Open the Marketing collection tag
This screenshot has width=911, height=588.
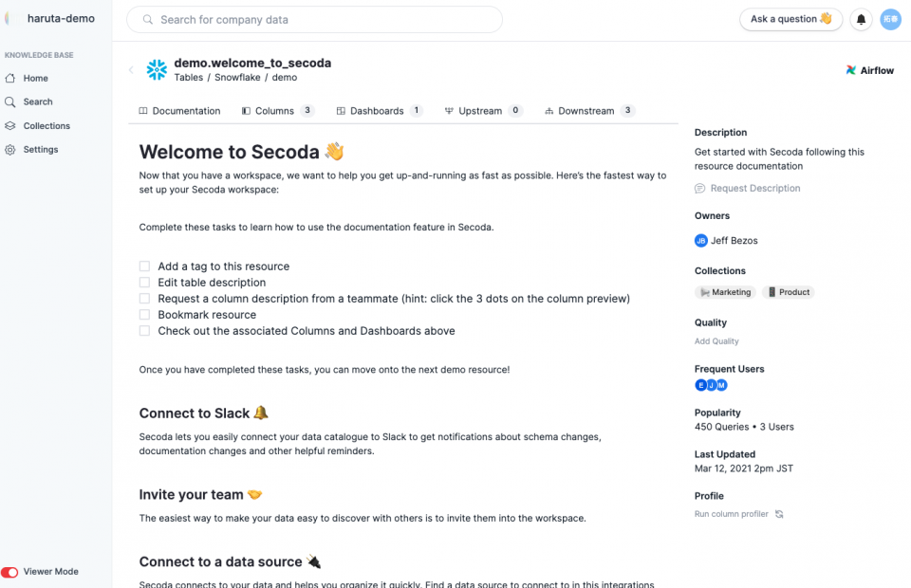pos(725,292)
